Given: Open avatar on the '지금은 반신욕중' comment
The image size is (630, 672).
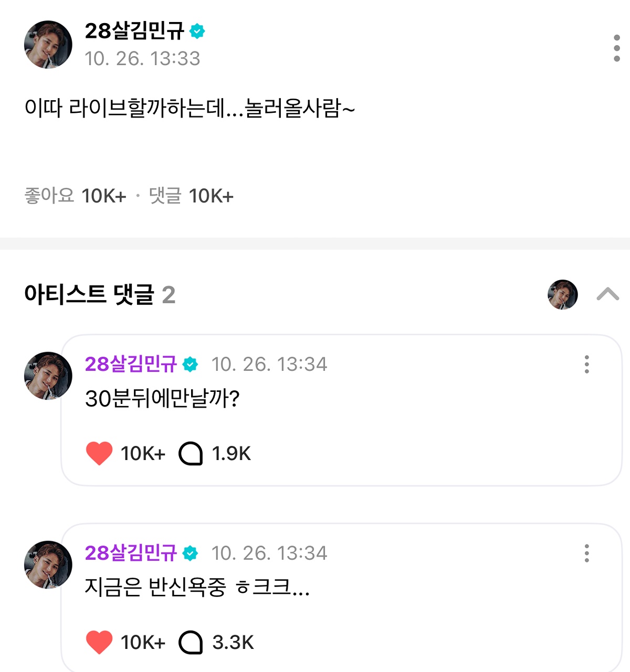Looking at the screenshot, I should tap(48, 564).
